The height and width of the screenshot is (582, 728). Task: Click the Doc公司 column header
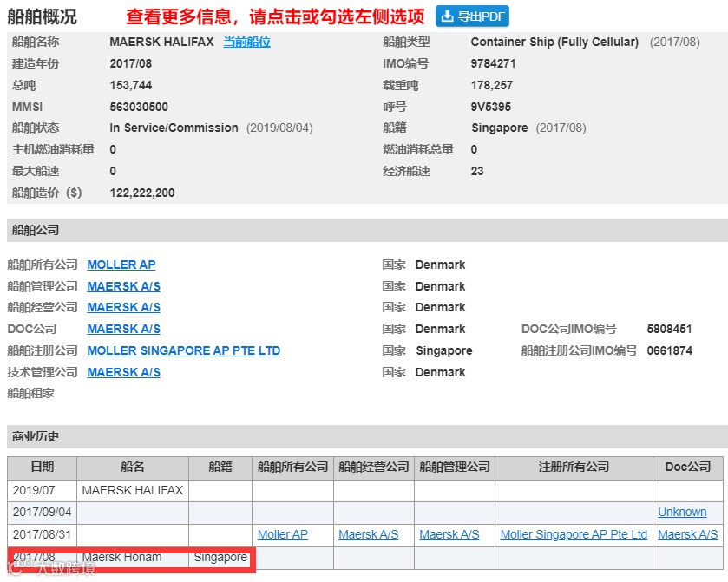(687, 468)
